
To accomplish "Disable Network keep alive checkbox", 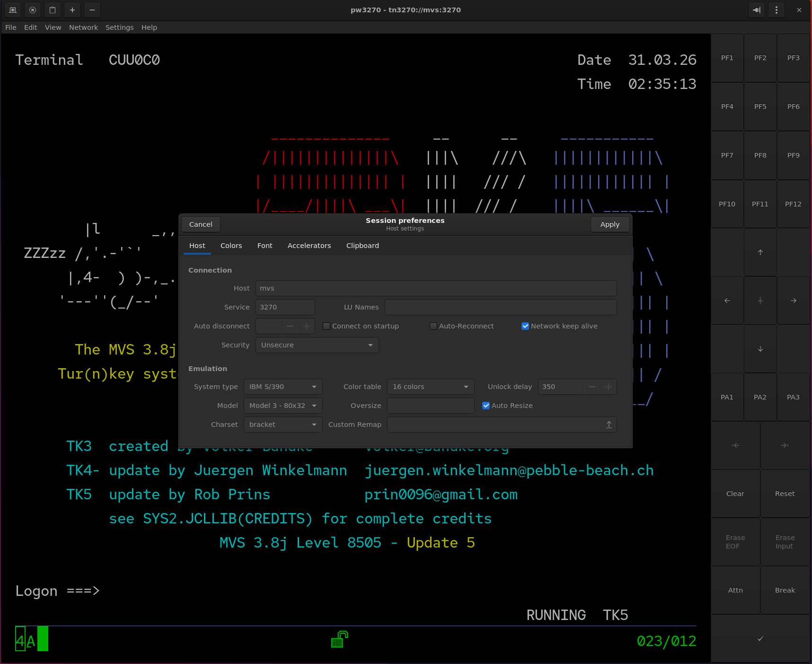I will (x=525, y=326).
